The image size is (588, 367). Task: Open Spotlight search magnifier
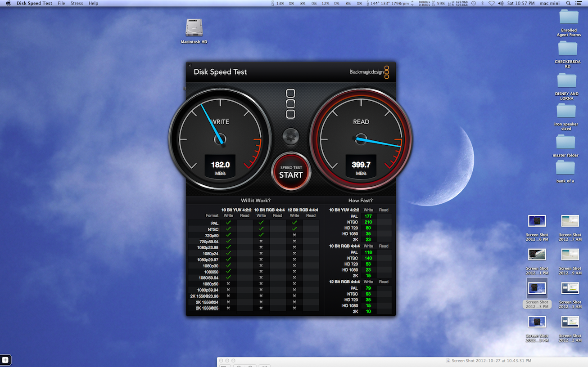568,3
